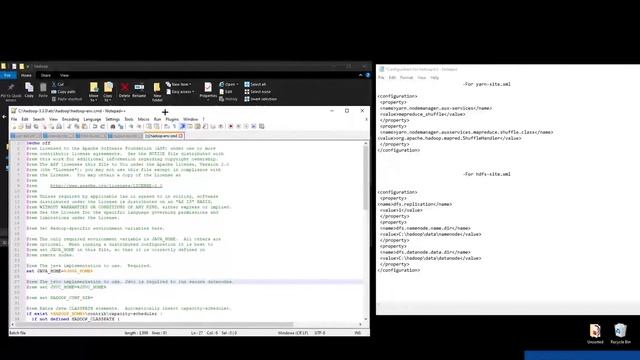Toggle Word wrap in Notepad++ toolbar
Viewport: 640px width, 360px height.
(x=167, y=127)
